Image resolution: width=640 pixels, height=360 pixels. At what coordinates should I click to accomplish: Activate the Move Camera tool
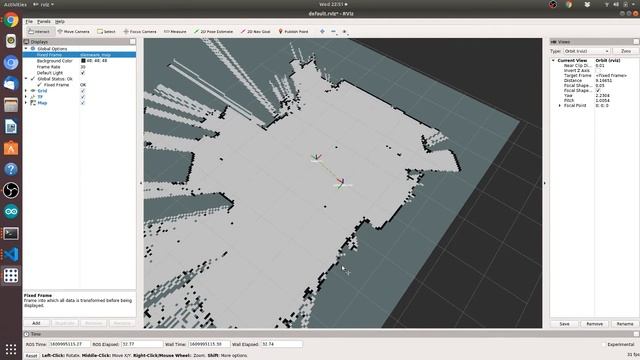[73, 31]
